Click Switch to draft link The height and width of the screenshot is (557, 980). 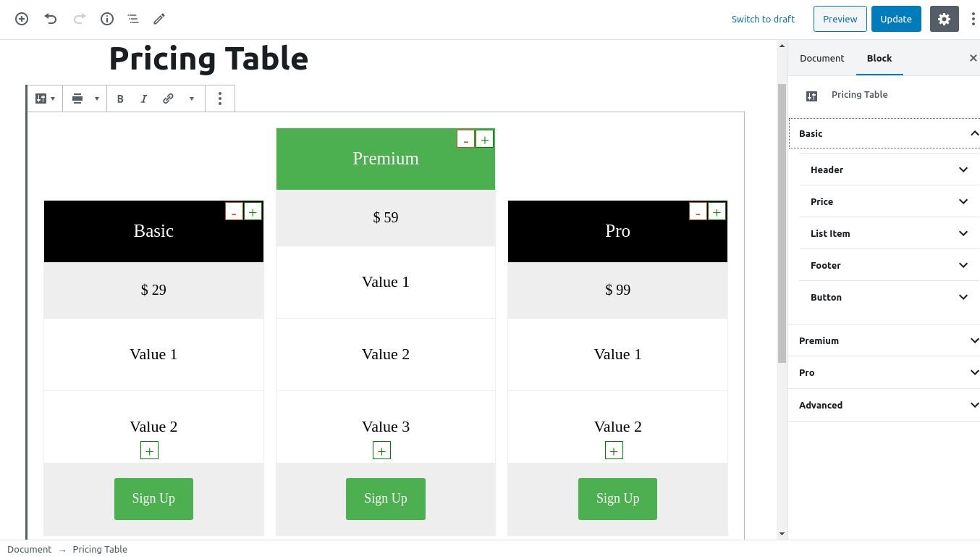(763, 19)
